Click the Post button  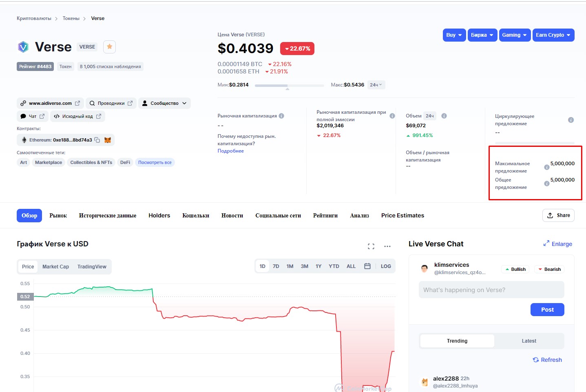click(x=547, y=310)
